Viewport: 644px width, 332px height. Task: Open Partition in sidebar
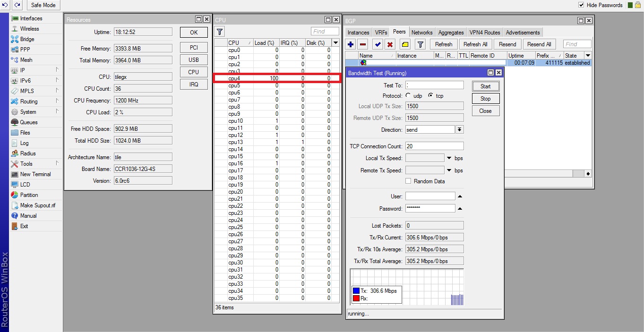click(x=29, y=195)
